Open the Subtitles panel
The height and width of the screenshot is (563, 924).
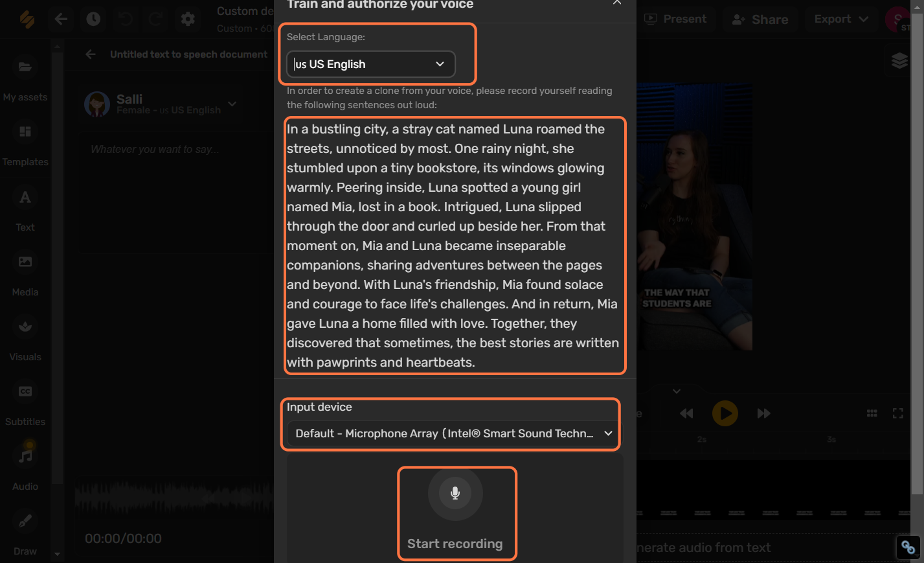point(25,403)
